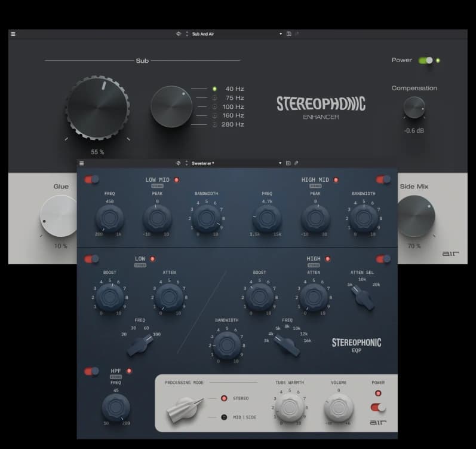Toggle the EQP POWER switch

point(378,408)
